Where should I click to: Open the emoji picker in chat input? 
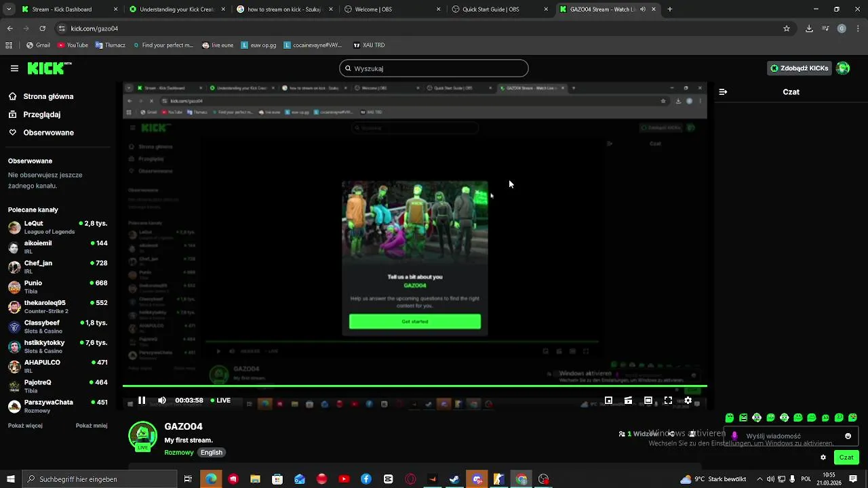point(848,436)
